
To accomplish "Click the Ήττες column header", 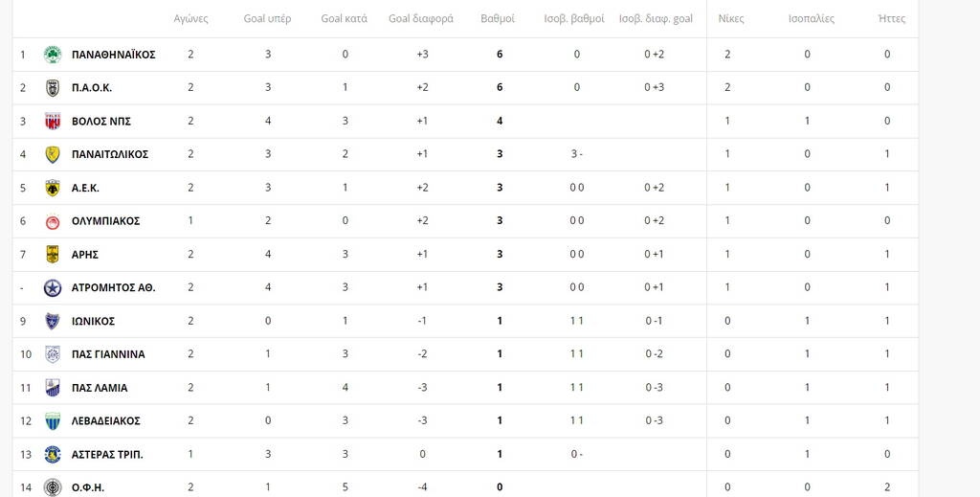I will coord(891,19).
